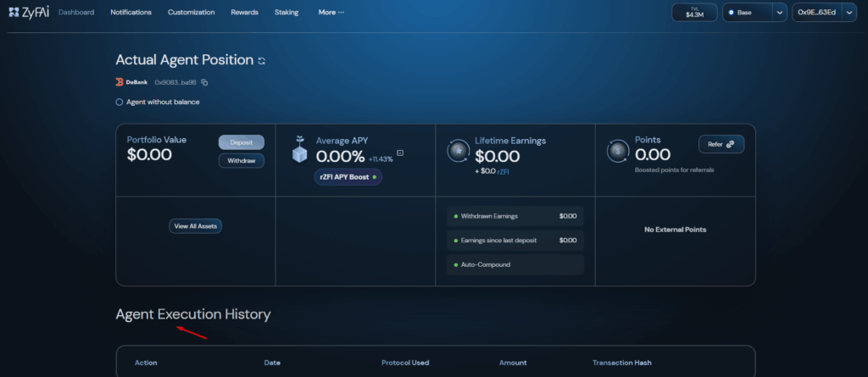Select the Agent without balance radio

click(x=120, y=103)
